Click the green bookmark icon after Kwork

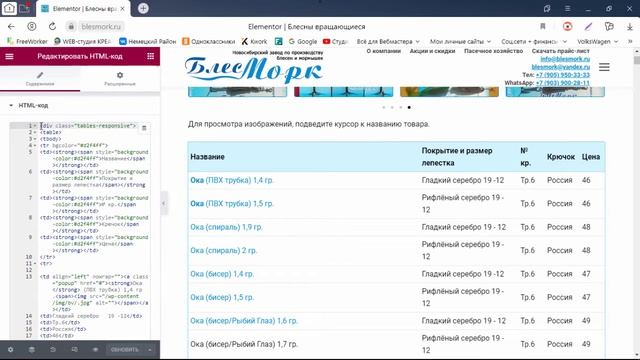coord(278,41)
